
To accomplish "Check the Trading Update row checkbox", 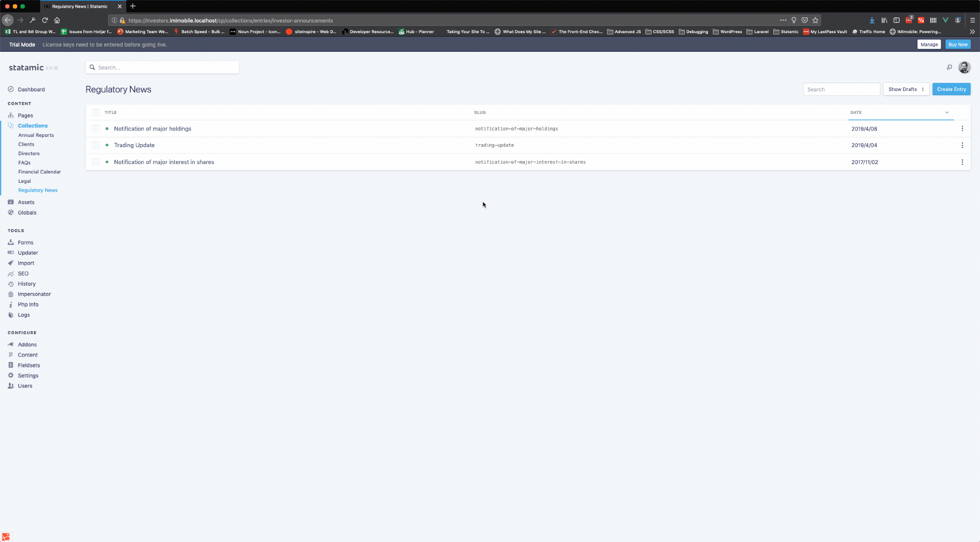I will click(x=96, y=145).
